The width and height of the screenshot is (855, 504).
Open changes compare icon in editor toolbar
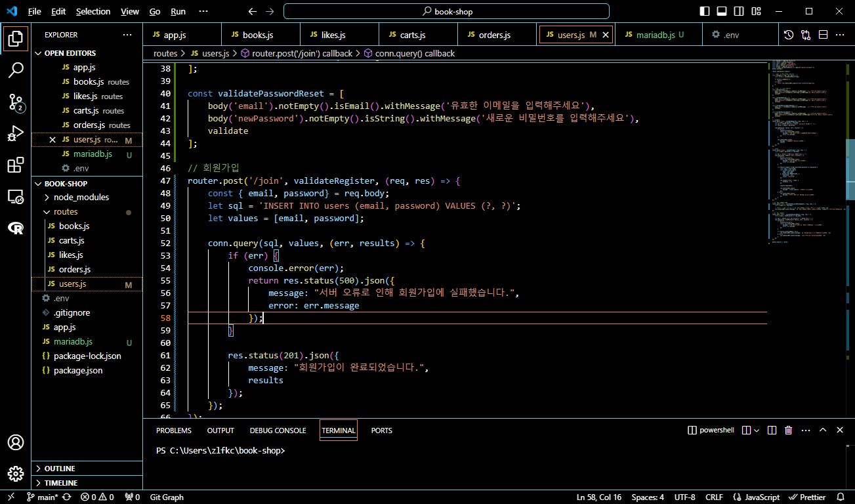806,35
